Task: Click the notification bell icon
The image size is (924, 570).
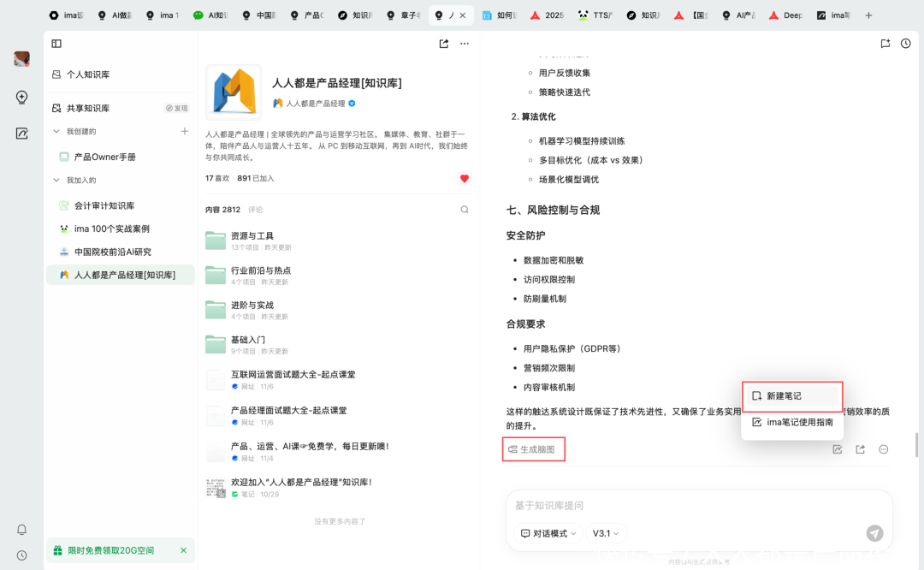Action: point(22,530)
